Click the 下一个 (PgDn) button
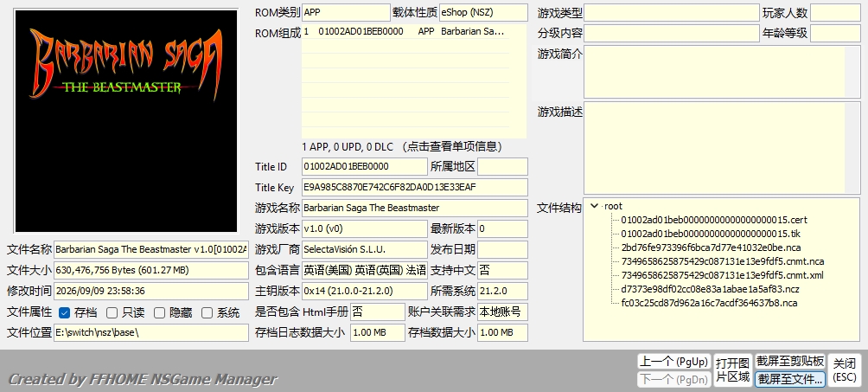This screenshot has width=868, height=392. 673,379
